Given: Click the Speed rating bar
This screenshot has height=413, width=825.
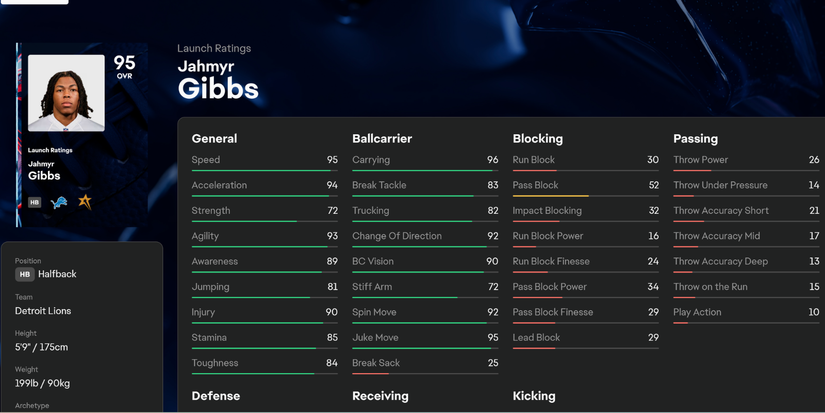Looking at the screenshot, I should [x=264, y=171].
